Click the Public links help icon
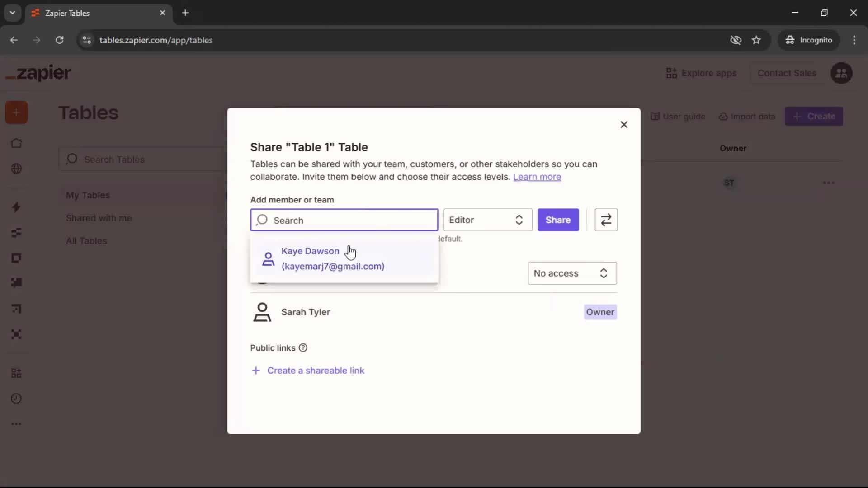Screen dimensions: 868x488 coord(303,348)
